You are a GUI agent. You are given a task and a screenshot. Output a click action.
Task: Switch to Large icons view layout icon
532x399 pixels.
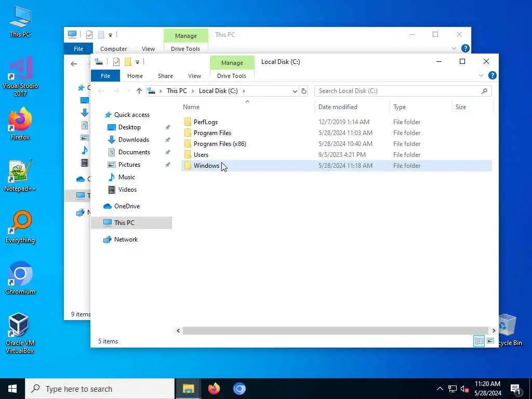point(490,341)
